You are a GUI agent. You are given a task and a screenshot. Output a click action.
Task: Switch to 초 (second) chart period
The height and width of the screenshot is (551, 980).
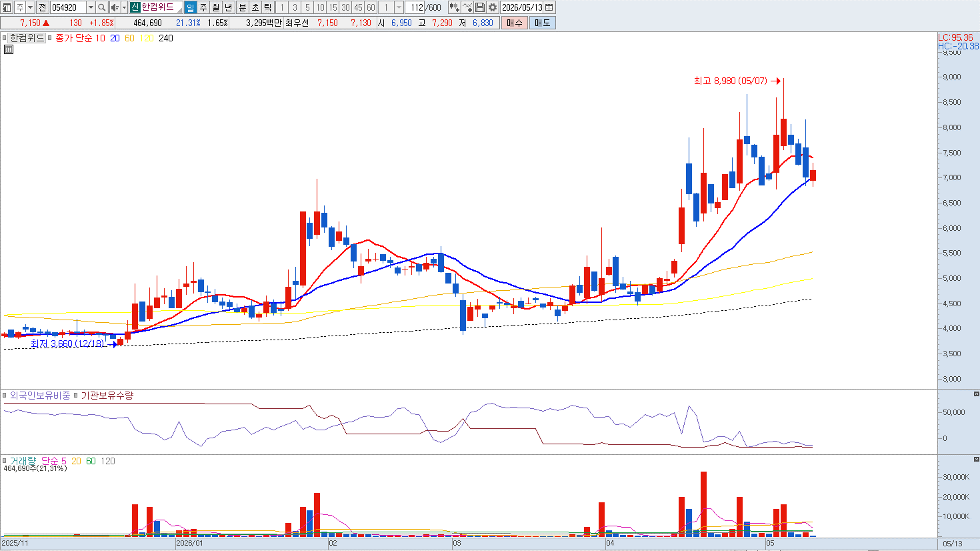(255, 7)
